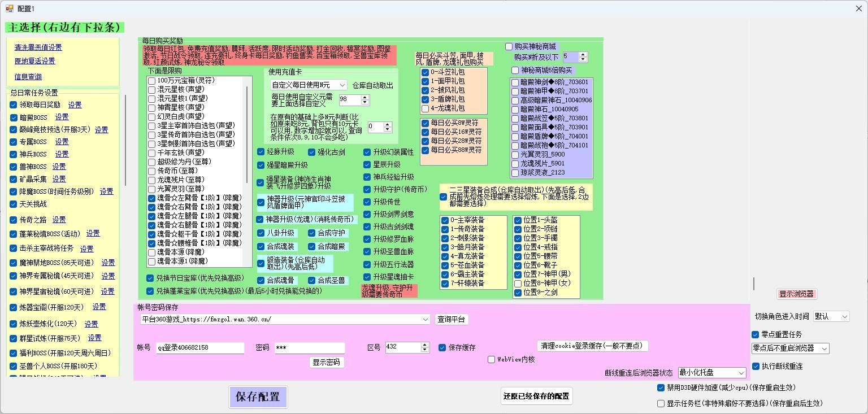The image size is (868, 414).
Task: Check the 4-龙魂礼包 checkbox
Action: (426, 108)
